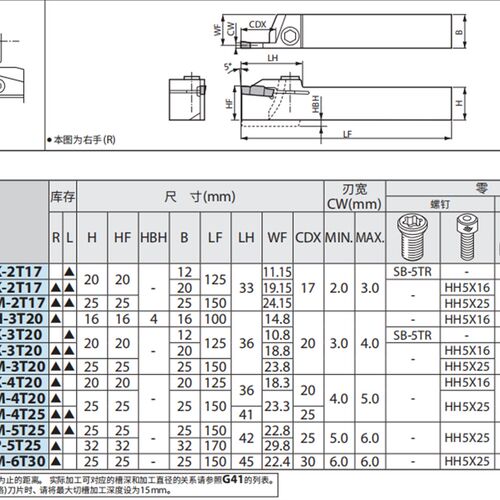Click the LF value 170
The height and width of the screenshot is (500, 500).
click(216, 446)
